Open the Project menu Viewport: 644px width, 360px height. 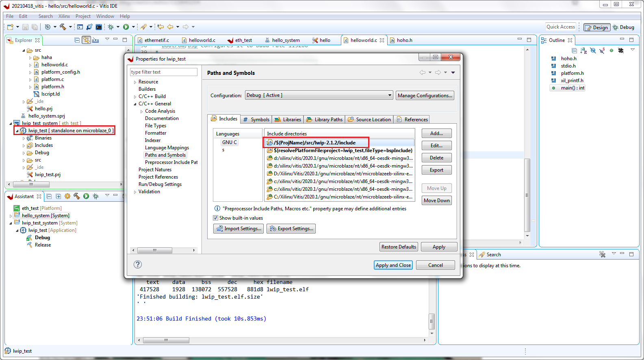pos(83,16)
